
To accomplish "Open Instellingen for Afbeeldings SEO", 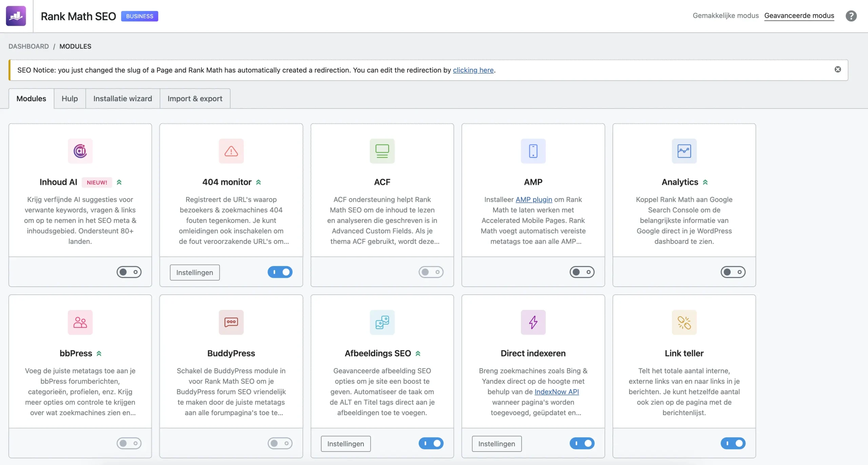I will point(346,444).
